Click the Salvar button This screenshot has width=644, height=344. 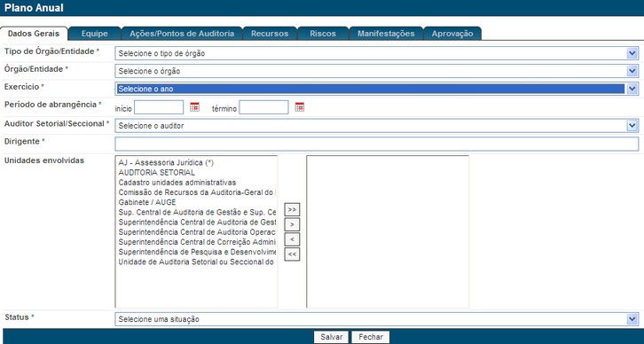(332, 337)
